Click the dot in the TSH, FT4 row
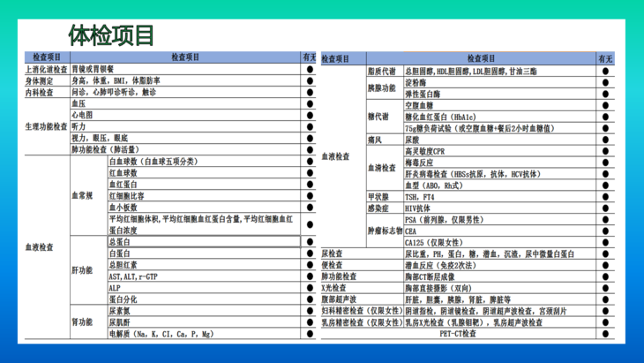This screenshot has height=363, width=644. (x=605, y=196)
